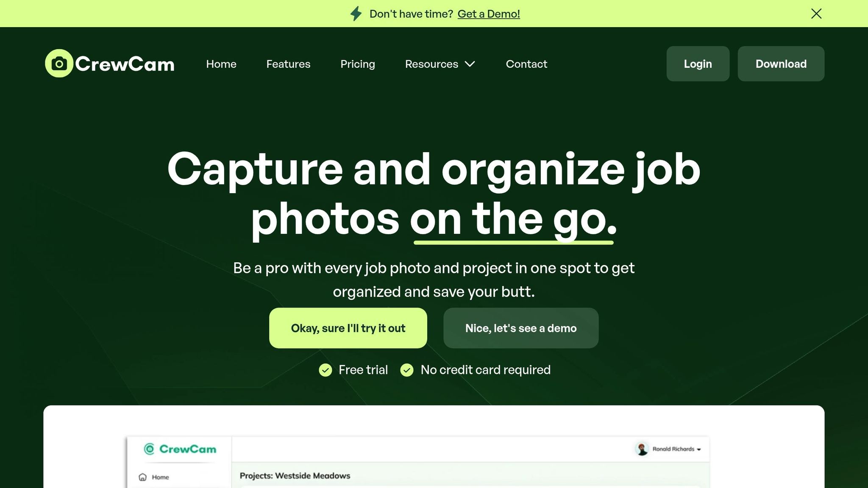Image resolution: width=868 pixels, height=488 pixels.
Task: Open the Contact page link
Action: pyautogui.click(x=526, y=64)
